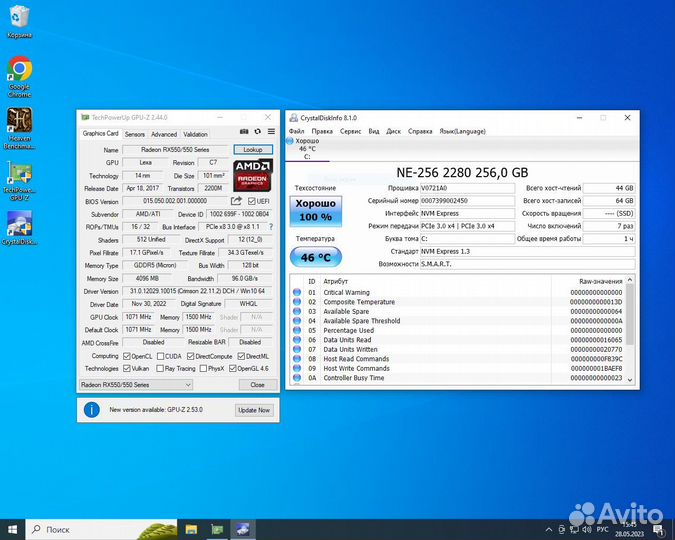The width and height of the screenshot is (675, 540).
Task: Open Google Chrome desktop shortcut
Action: pyautogui.click(x=19, y=77)
